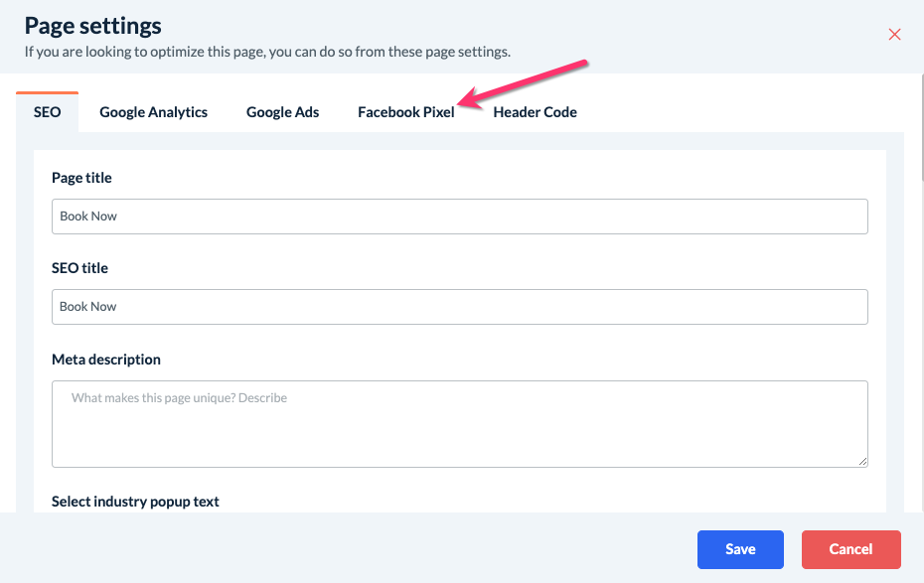The image size is (924, 583).
Task: Focus the SEO title input box
Action: (x=459, y=307)
